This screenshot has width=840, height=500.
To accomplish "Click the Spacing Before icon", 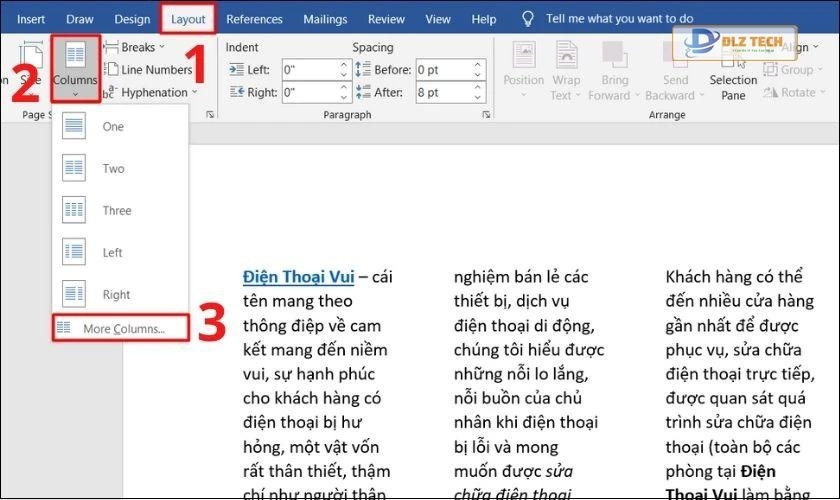I will (x=363, y=69).
